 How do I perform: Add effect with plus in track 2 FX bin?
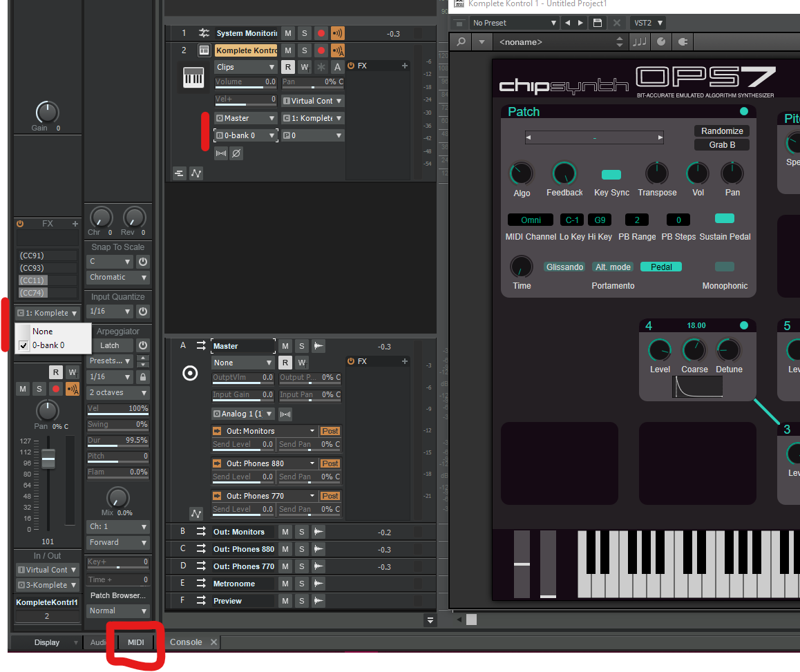[x=405, y=66]
